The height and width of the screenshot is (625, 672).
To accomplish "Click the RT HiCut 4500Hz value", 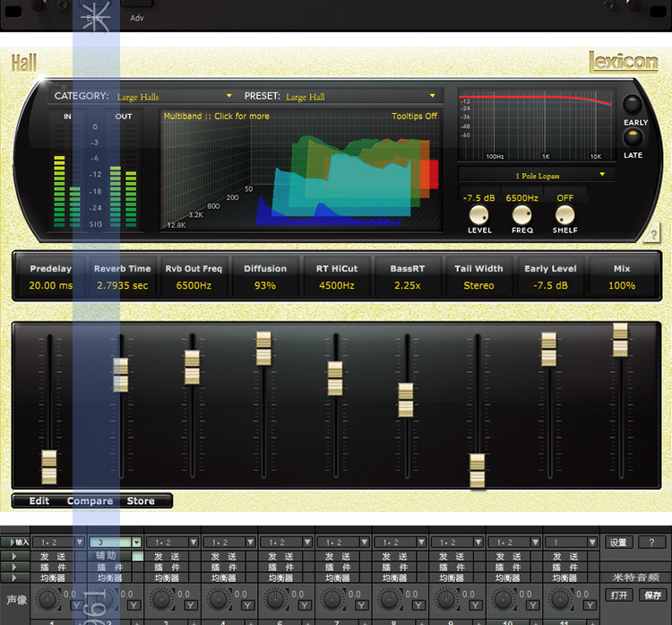I will coord(336,285).
